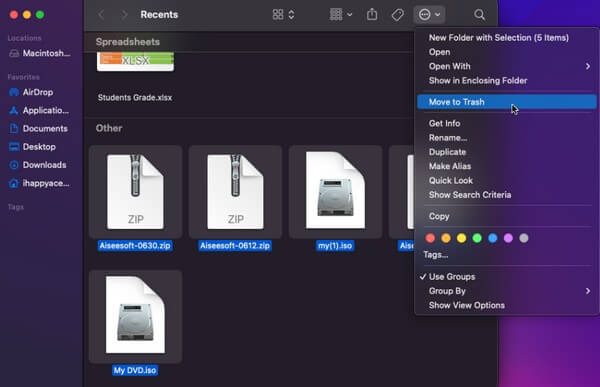Open Macintosh HD in the sidebar

[x=40, y=53]
